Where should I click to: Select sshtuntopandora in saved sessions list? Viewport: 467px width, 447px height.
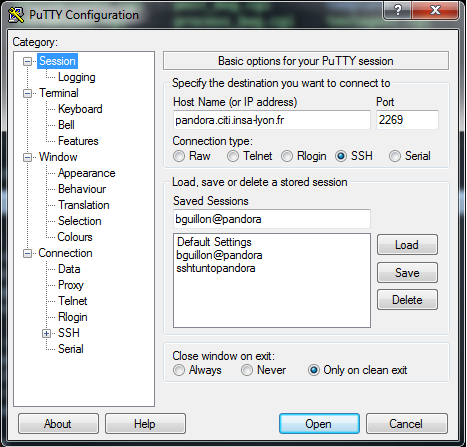coord(216,268)
